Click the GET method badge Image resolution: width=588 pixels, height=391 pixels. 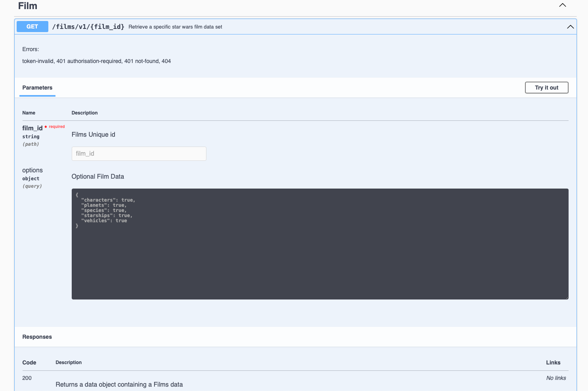(x=32, y=27)
